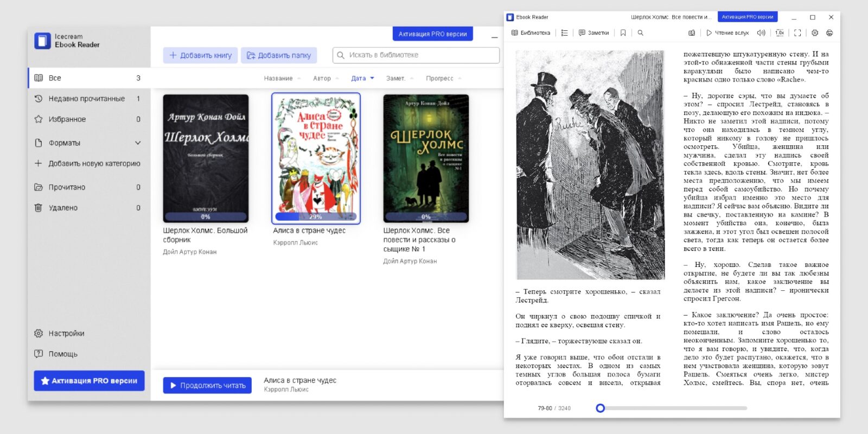Open green Шерлок Холмс Все повести cover

coord(426,158)
